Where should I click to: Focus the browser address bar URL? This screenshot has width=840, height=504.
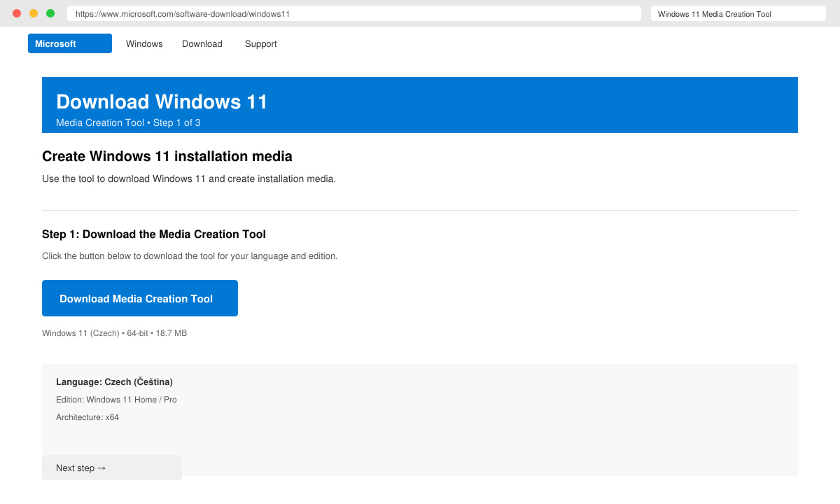[354, 13]
